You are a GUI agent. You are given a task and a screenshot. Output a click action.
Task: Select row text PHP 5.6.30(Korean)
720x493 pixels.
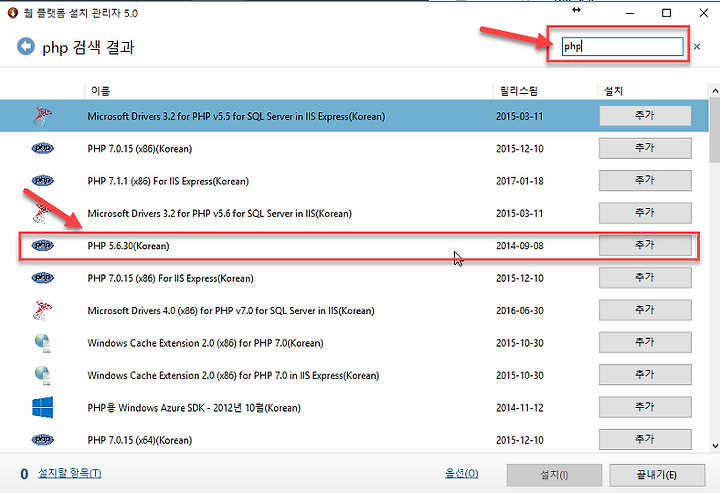pyautogui.click(x=128, y=246)
